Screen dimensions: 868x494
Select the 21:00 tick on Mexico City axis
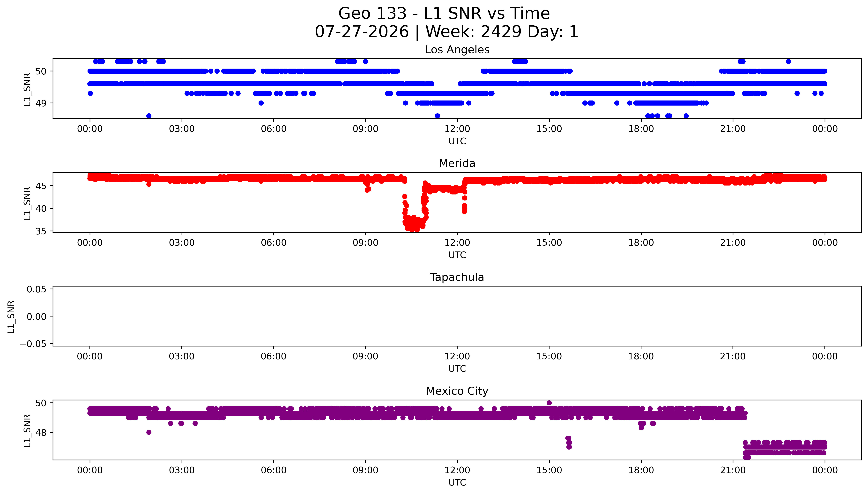pyautogui.click(x=733, y=470)
